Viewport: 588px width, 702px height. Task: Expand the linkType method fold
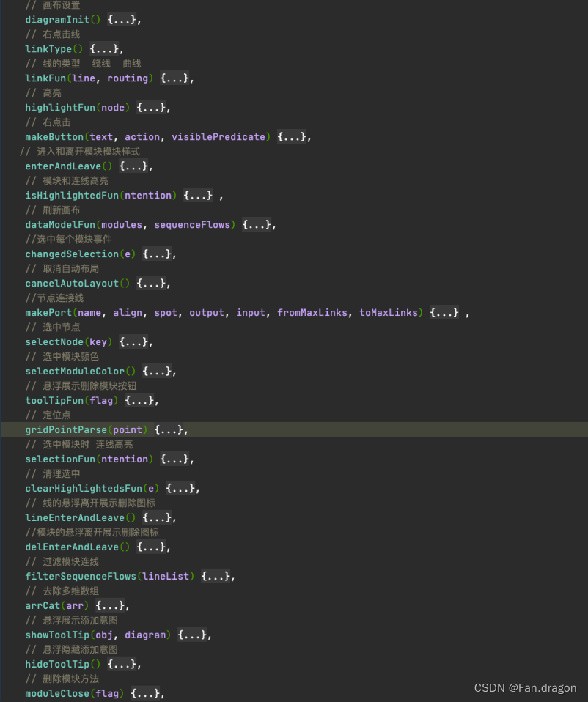pos(103,49)
